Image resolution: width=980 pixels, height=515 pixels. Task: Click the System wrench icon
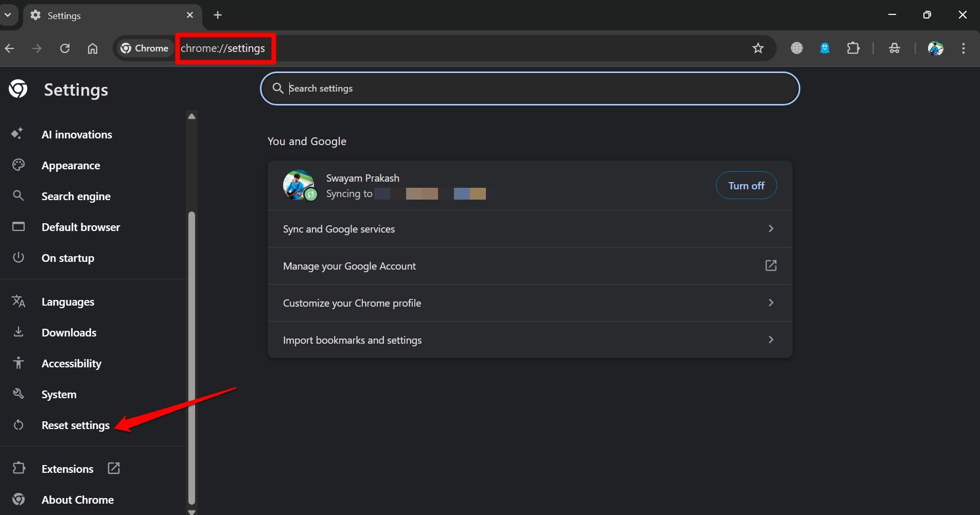coord(19,394)
